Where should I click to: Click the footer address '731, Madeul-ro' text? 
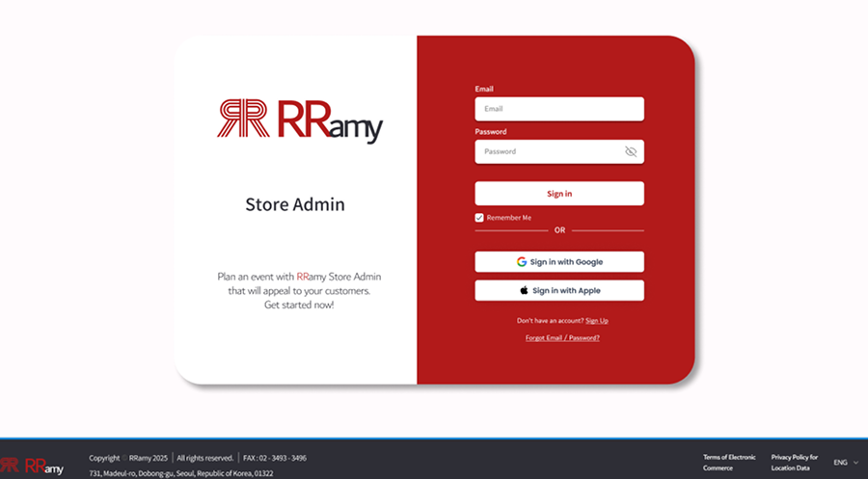coord(181,473)
